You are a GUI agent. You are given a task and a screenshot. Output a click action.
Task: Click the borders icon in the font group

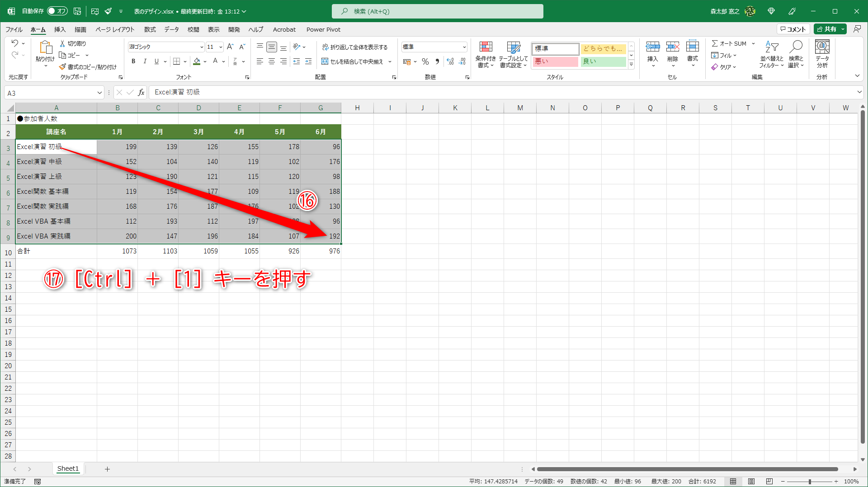(x=176, y=61)
